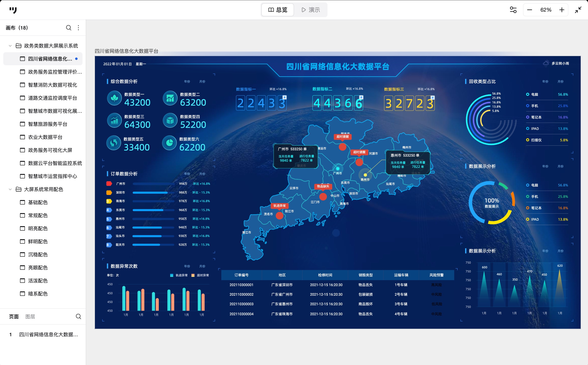Select 年份 in 综合数据分析 panel
588x365 pixels.
point(187,82)
